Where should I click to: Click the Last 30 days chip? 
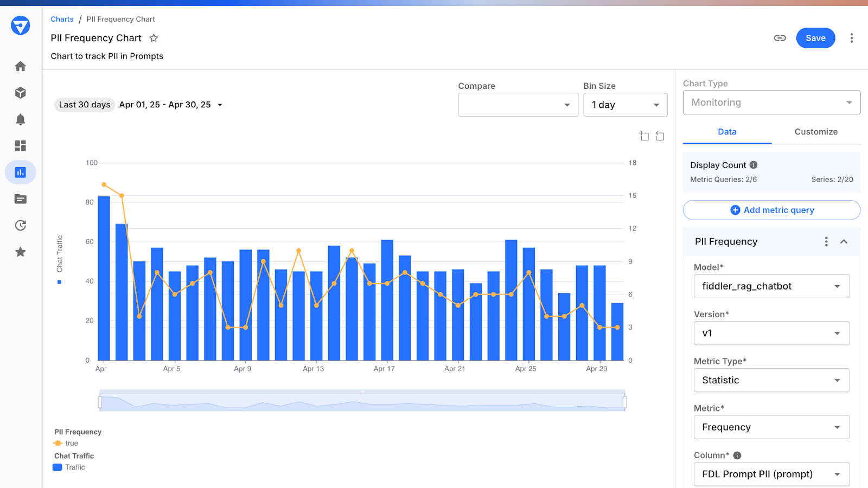[85, 105]
